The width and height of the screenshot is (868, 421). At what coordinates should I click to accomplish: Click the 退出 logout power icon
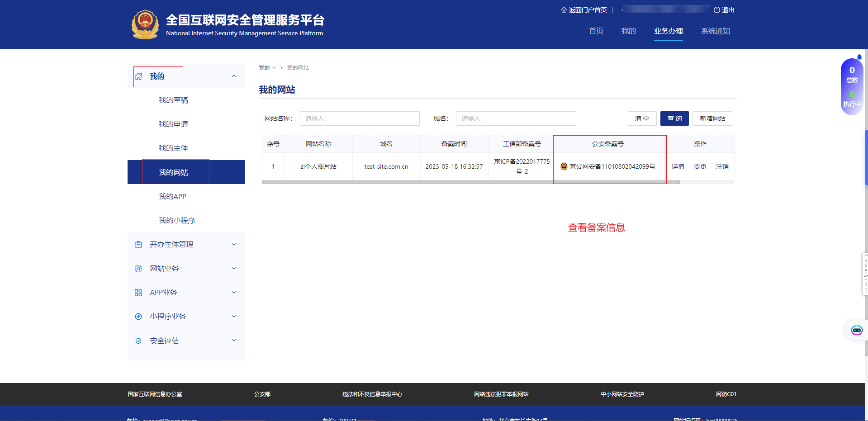coord(716,10)
